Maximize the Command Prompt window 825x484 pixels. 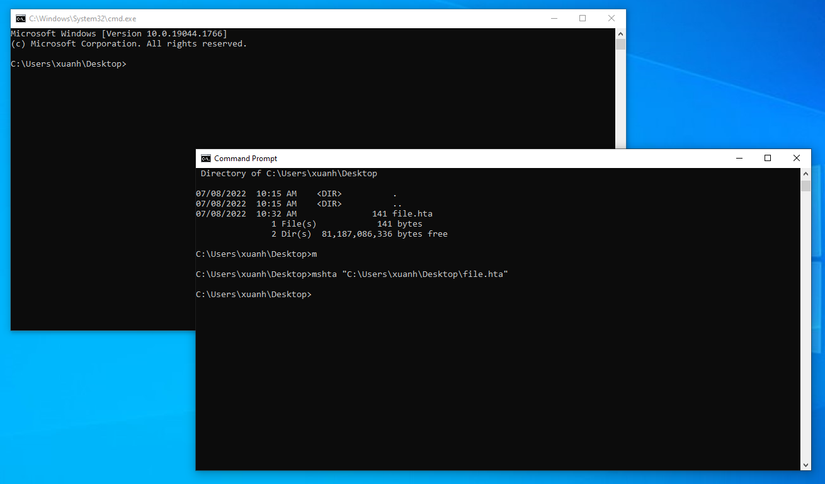pyautogui.click(x=768, y=158)
